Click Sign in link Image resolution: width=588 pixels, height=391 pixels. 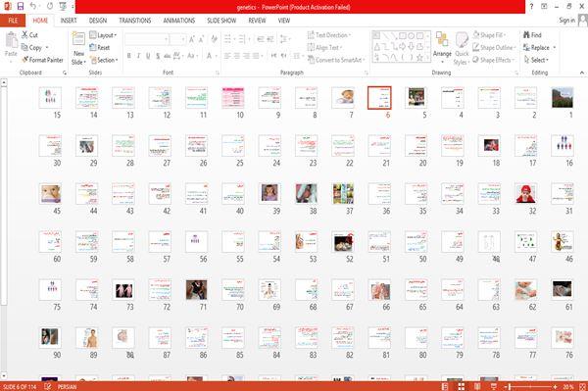(x=566, y=21)
